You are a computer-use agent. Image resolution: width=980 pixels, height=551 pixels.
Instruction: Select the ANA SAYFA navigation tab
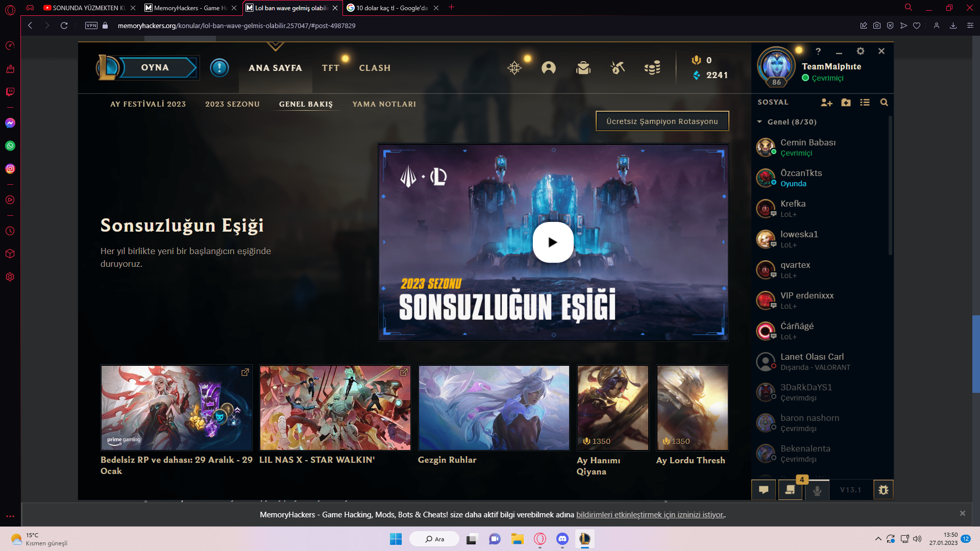(275, 68)
